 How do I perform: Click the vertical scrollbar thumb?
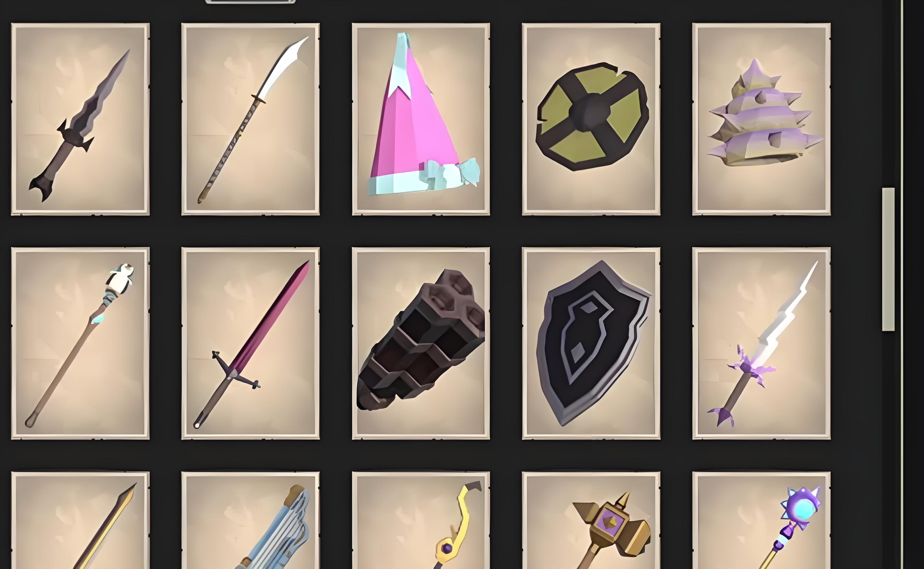point(888,259)
